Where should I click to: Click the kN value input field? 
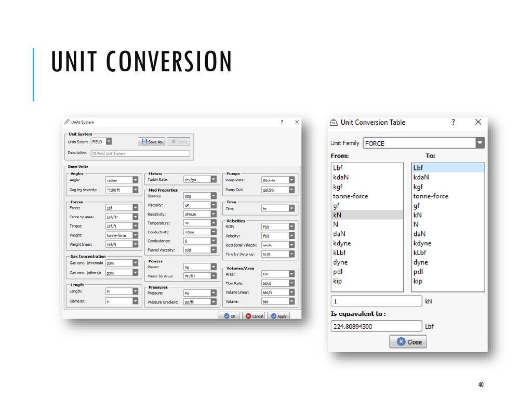tap(376, 301)
